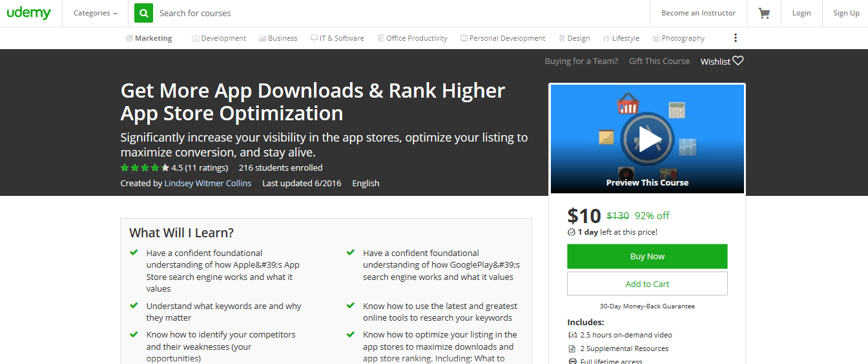The height and width of the screenshot is (364, 868).
Task: Focus the Search for courses field
Action: coord(400,13)
